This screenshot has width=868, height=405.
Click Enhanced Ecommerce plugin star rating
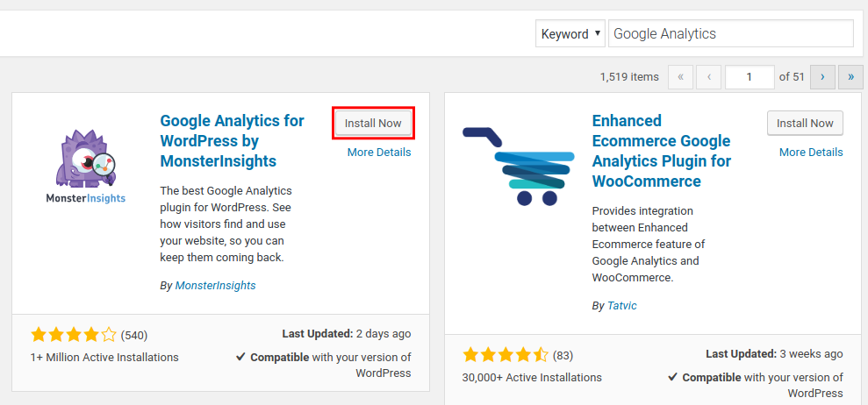[505, 355]
